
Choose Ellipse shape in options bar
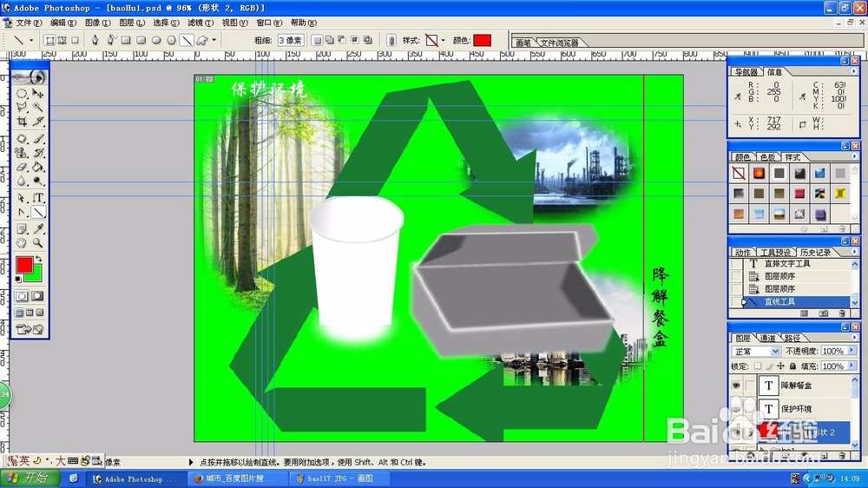156,40
